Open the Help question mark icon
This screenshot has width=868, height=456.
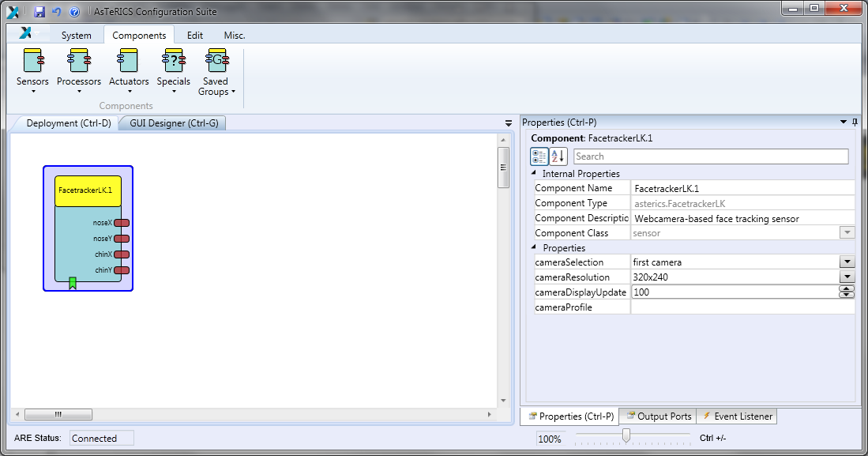tap(75, 12)
